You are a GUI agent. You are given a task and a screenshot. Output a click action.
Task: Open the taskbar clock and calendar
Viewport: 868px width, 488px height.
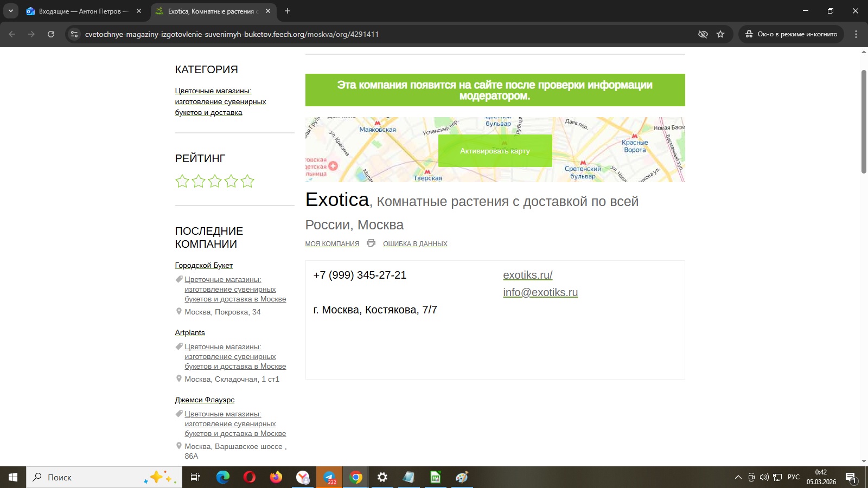821,477
